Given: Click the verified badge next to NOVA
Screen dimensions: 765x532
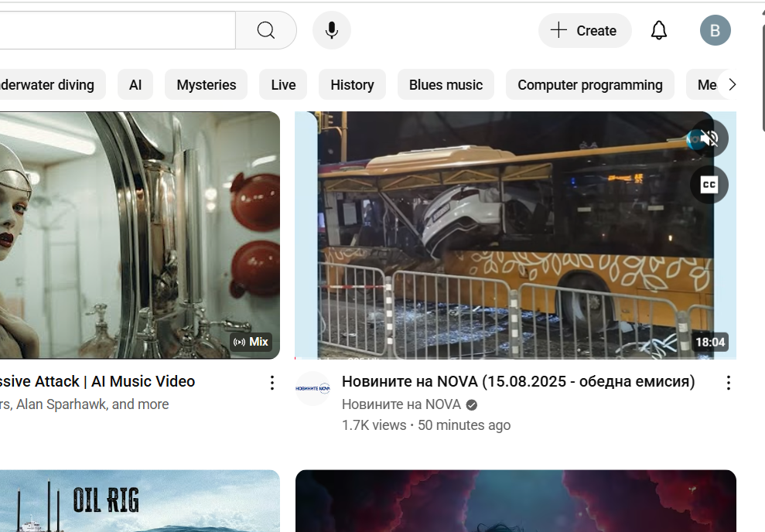Looking at the screenshot, I should point(472,404).
